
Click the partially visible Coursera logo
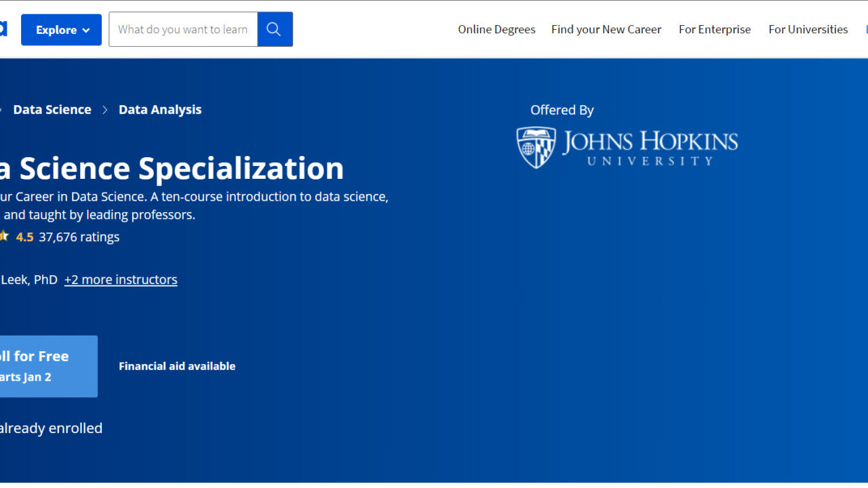[3, 28]
